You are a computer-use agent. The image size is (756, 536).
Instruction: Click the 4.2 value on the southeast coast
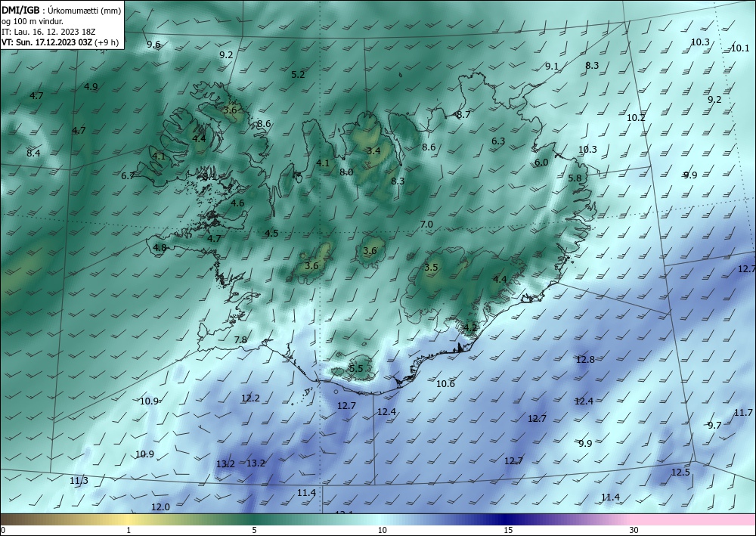tap(470, 328)
